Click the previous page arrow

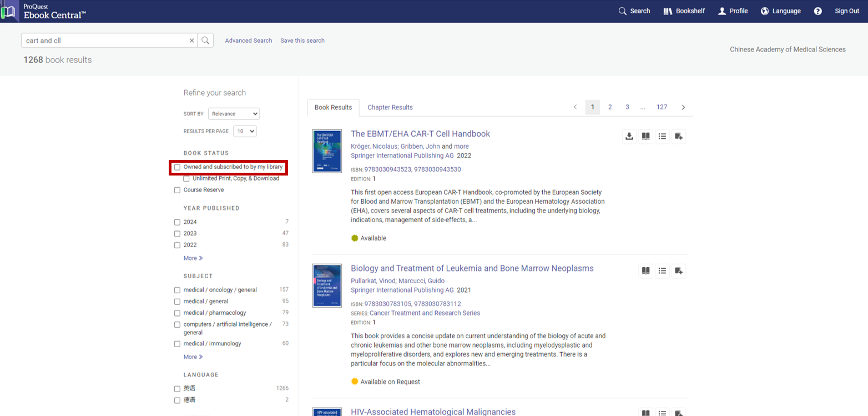pos(575,107)
